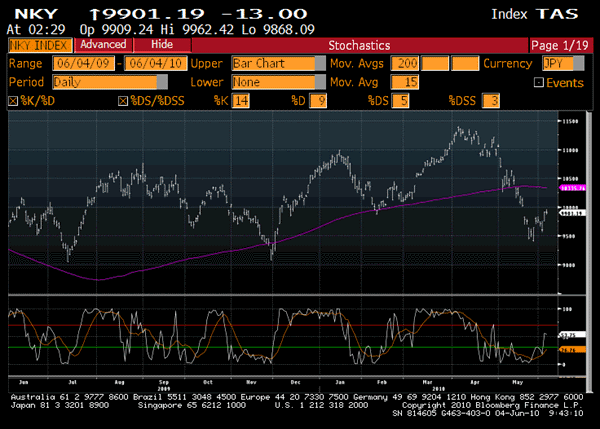This screenshot has width=600, height=429.
Task: Click the Period label
Action: coord(26,82)
